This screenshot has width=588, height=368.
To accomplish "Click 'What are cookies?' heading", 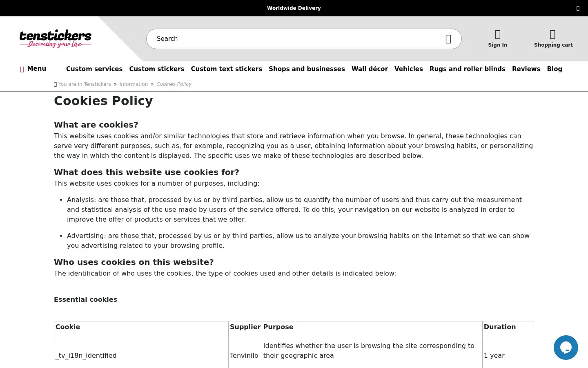I will [x=96, y=125].
